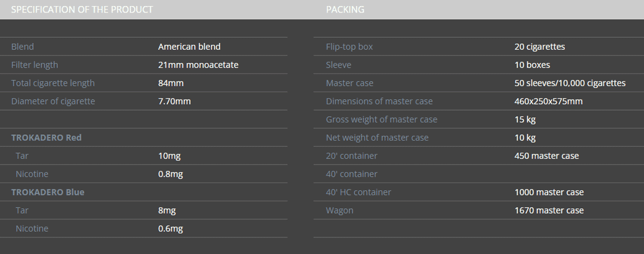Image resolution: width=644 pixels, height=254 pixels.
Task: Click the 0.8mg nicotine value
Action: click(x=171, y=174)
